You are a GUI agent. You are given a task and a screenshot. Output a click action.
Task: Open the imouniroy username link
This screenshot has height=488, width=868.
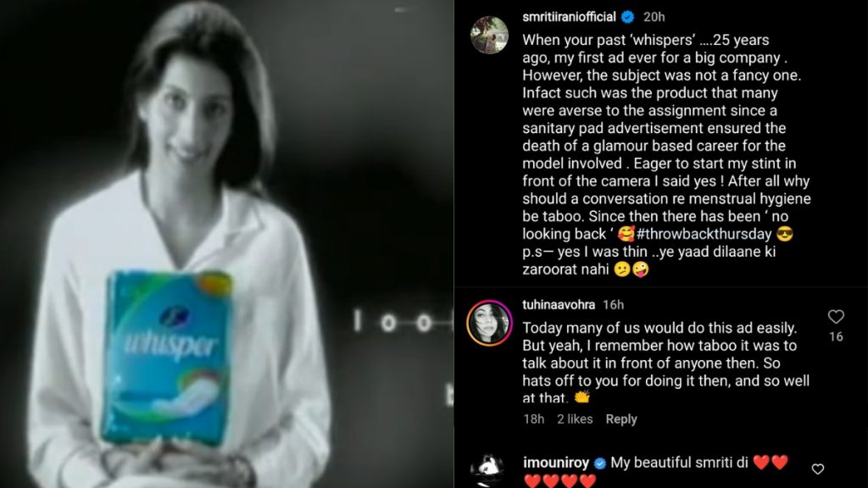[x=556, y=463]
